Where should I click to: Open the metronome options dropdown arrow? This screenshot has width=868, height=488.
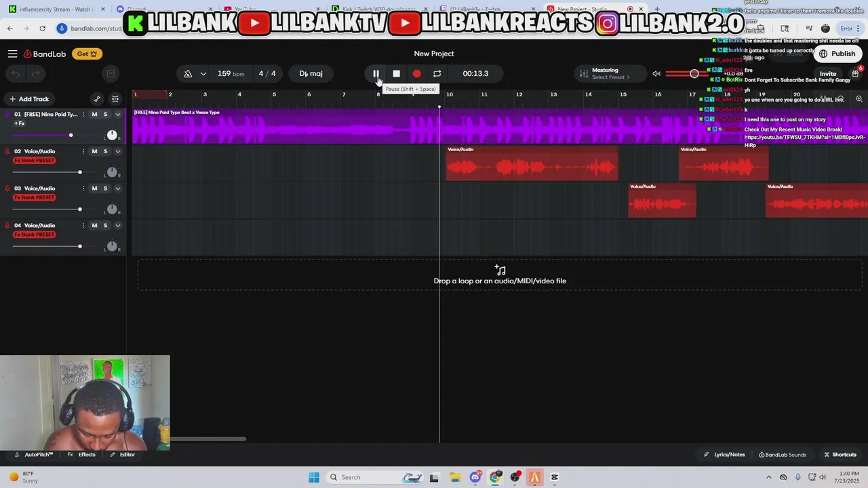pos(203,74)
